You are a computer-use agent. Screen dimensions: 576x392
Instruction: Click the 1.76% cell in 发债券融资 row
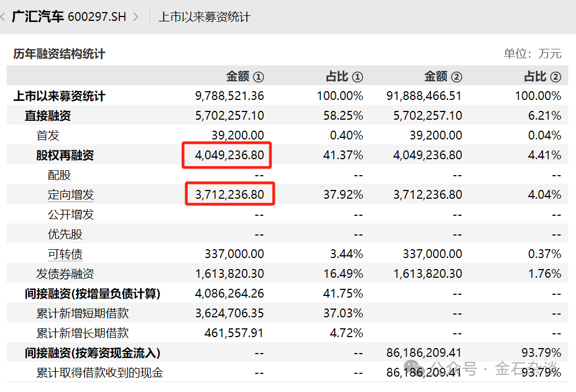[x=545, y=274]
